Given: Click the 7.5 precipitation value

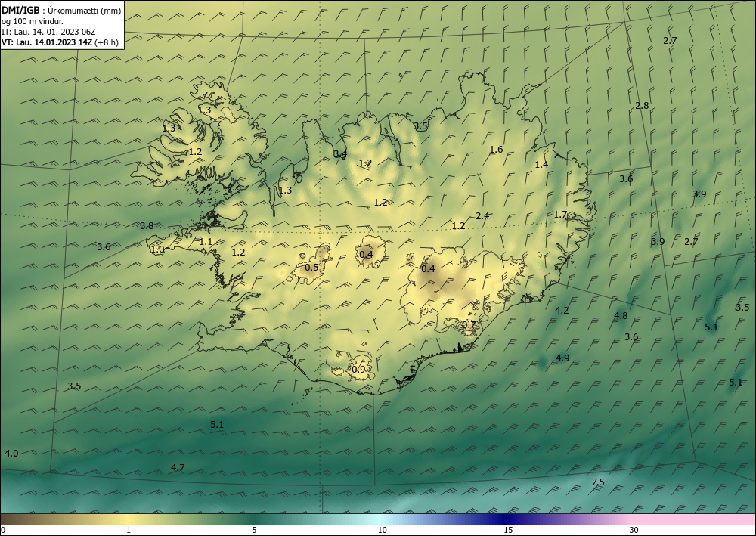Looking at the screenshot, I should click(598, 482).
